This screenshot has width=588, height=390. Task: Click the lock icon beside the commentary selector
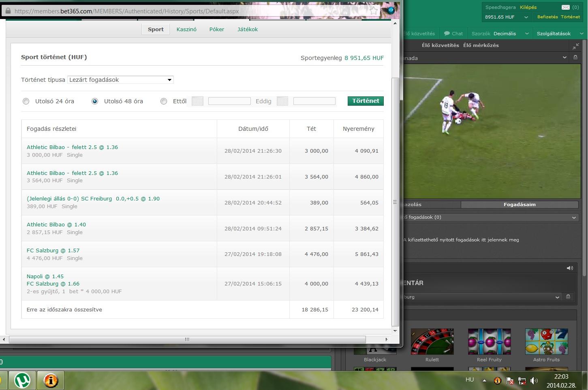568,297
